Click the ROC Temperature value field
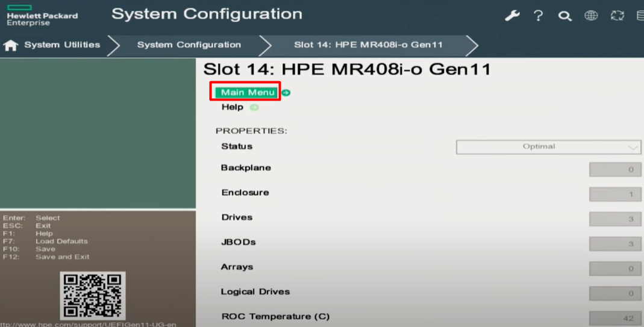This screenshot has height=327, width=644. tap(615, 319)
